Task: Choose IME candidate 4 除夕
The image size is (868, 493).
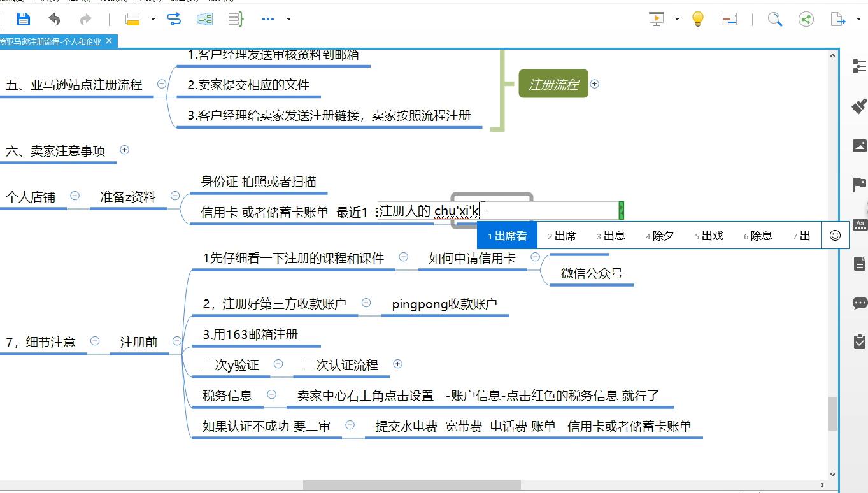Action: tap(660, 236)
